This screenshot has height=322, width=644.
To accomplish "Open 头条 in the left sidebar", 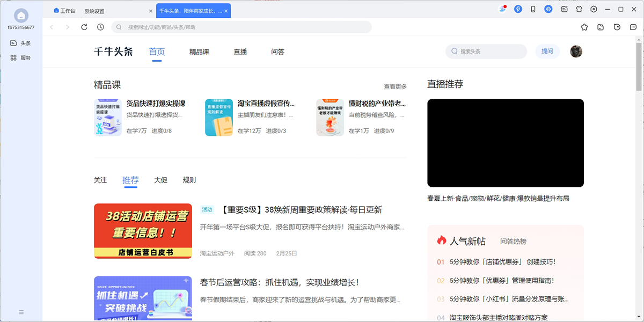I will [x=21, y=43].
